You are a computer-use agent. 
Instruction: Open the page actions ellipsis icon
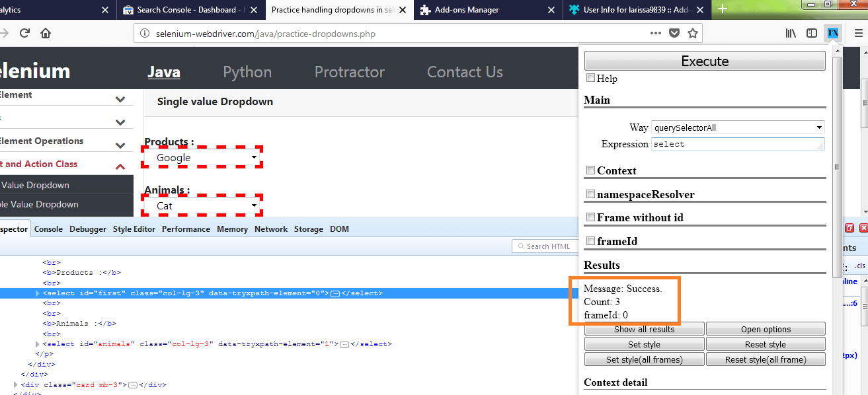[x=656, y=32]
